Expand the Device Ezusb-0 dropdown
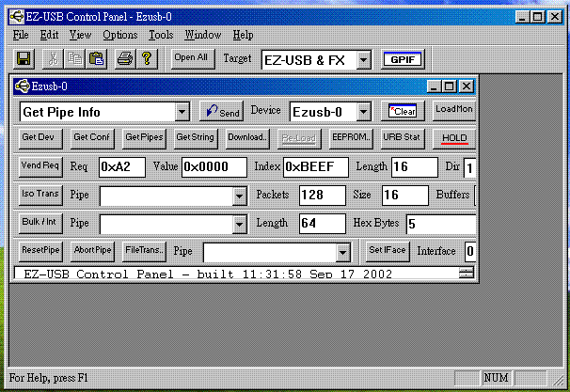 point(363,112)
